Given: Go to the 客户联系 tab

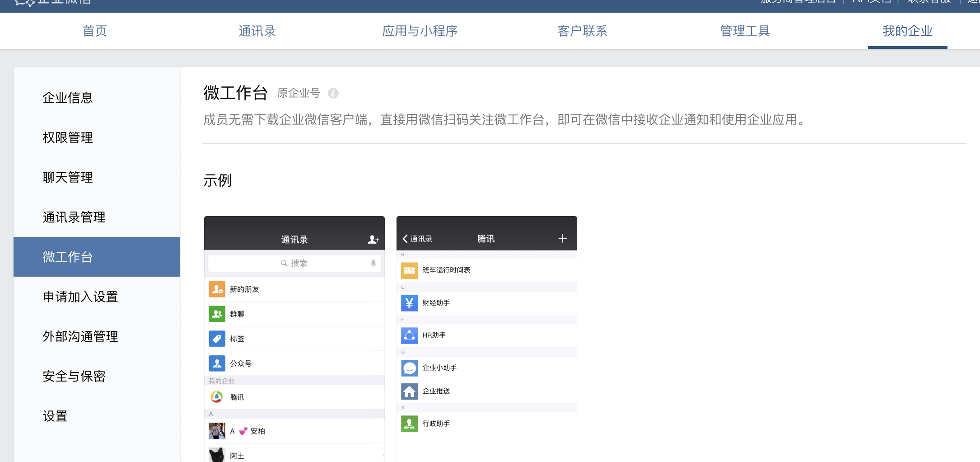Looking at the screenshot, I should (583, 31).
